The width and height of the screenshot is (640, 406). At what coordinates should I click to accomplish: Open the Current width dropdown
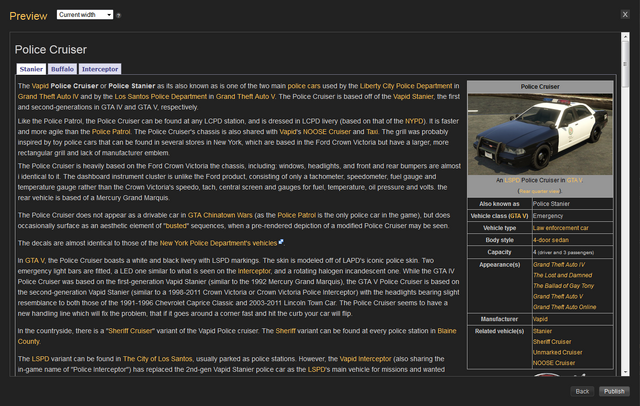pyautogui.click(x=85, y=15)
